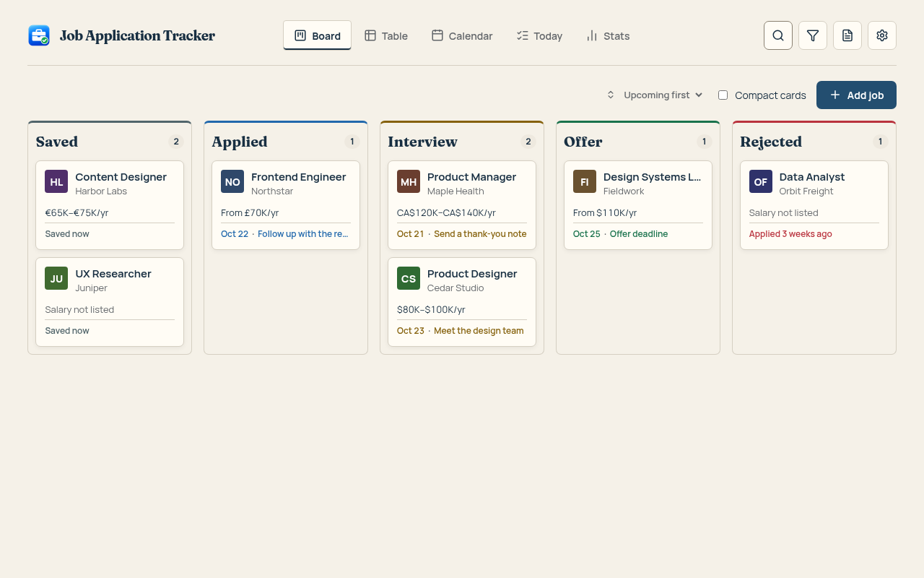Open the Product Designer job title
Screen dimensions: 924x578
pyautogui.click(x=472, y=274)
